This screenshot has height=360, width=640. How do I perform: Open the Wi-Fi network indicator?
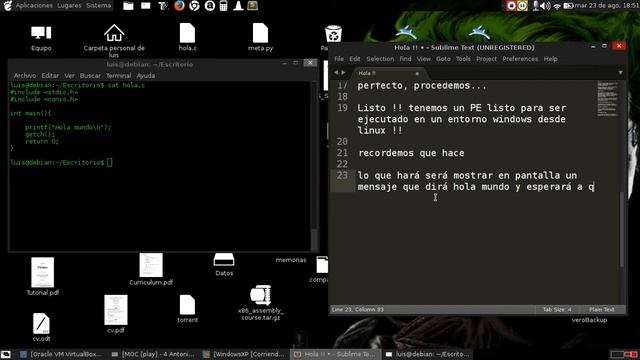coord(557,6)
